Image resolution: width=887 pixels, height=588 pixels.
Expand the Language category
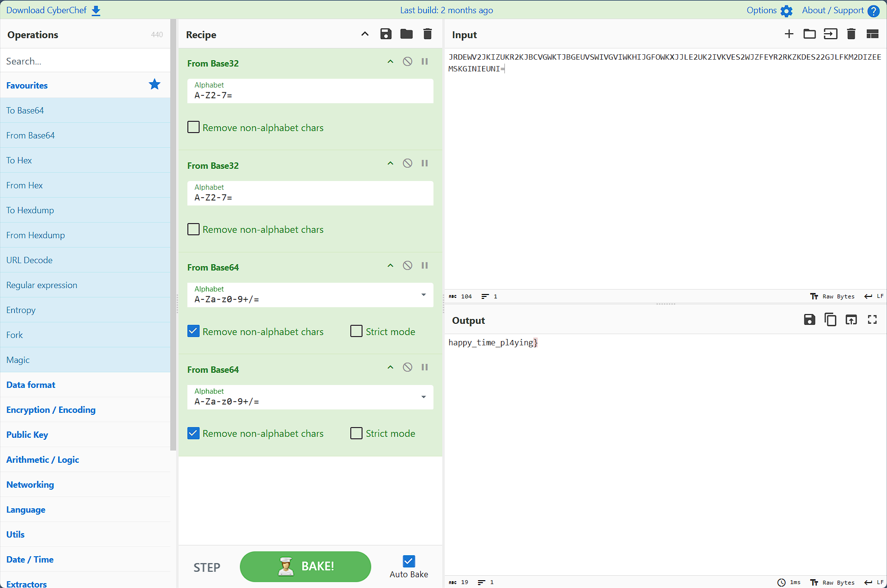tap(85, 510)
